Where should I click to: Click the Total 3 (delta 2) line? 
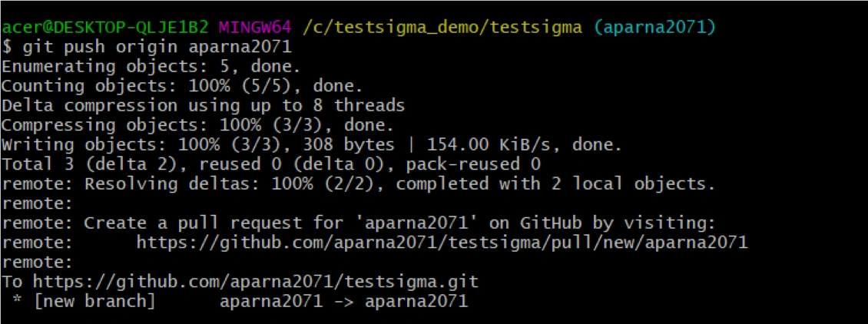coord(270,164)
